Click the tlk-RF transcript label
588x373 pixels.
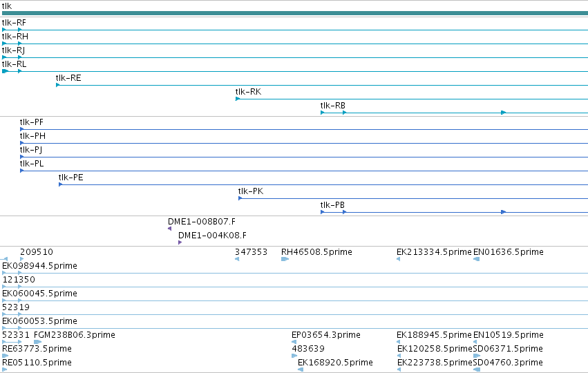pyautogui.click(x=14, y=23)
